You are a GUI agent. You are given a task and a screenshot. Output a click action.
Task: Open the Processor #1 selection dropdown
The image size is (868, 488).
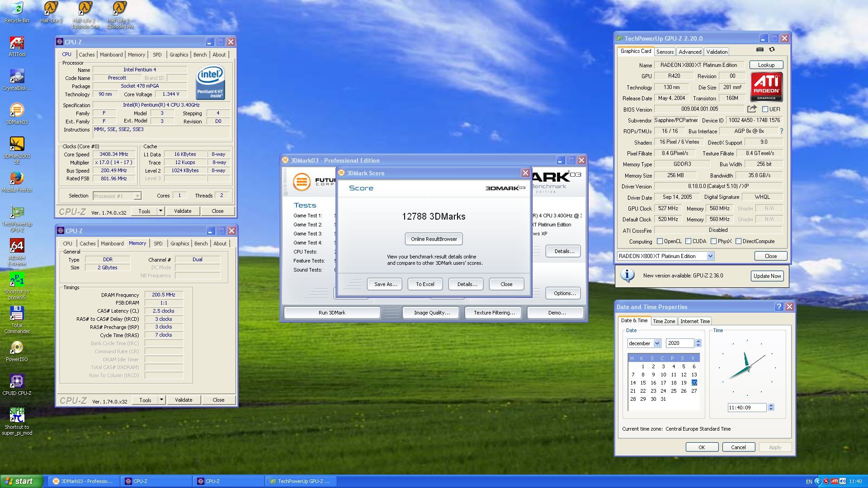point(117,196)
